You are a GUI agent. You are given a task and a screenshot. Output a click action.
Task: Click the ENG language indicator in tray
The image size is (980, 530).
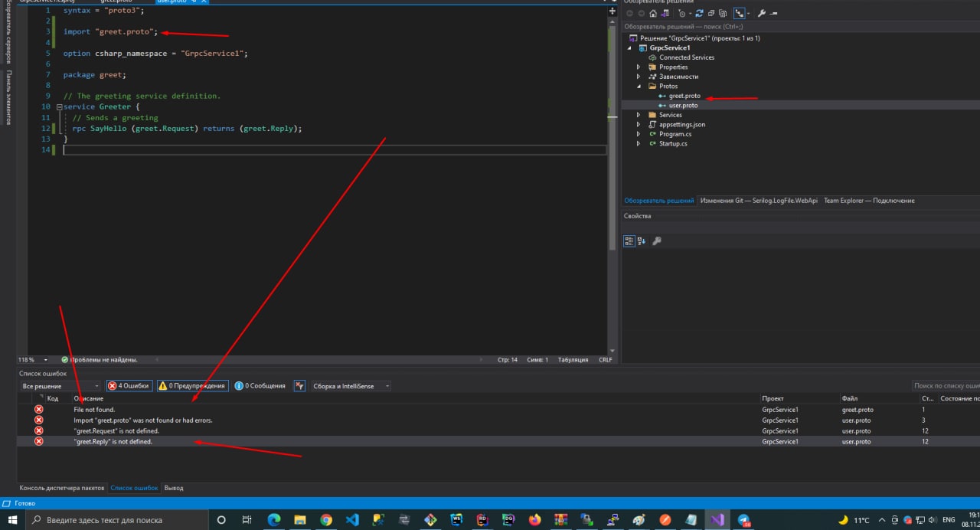click(949, 520)
